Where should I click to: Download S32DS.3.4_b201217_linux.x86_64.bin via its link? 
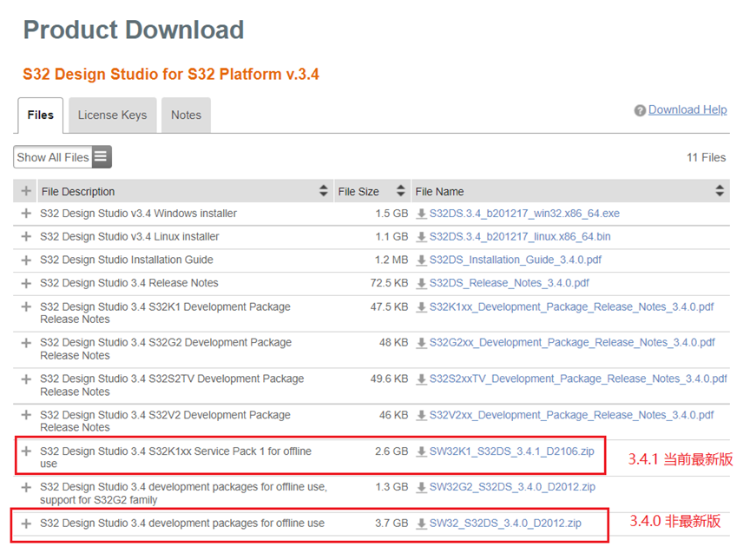click(512, 236)
